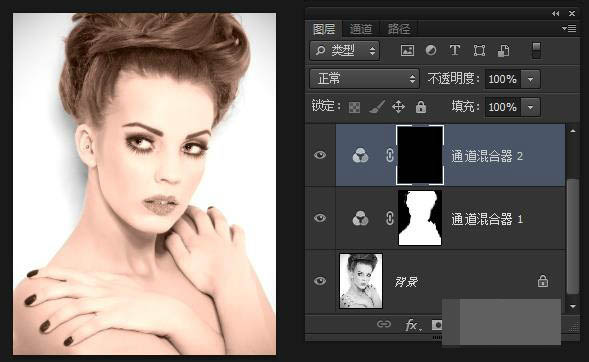Click the lock all padlock icon
589x362 pixels.
(x=421, y=107)
